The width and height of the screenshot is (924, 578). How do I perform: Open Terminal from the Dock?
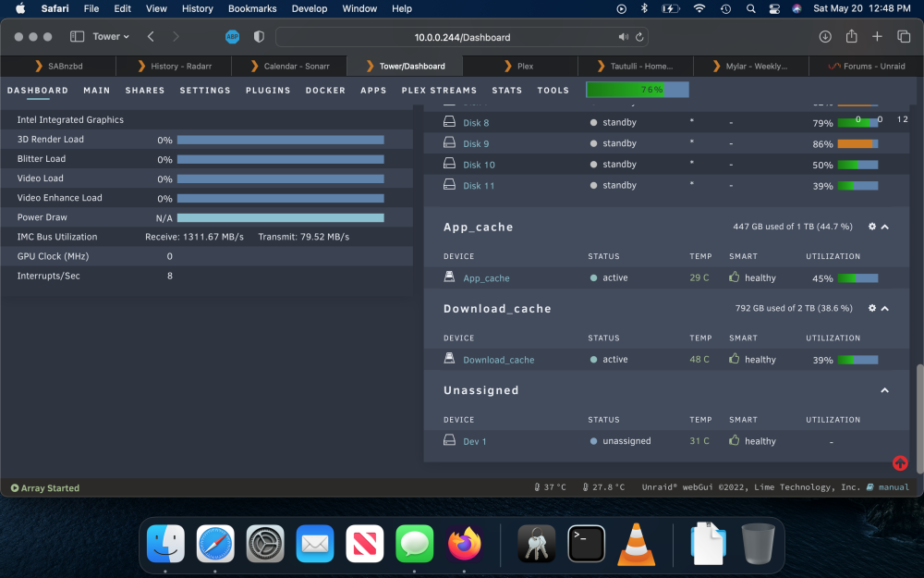(587, 544)
